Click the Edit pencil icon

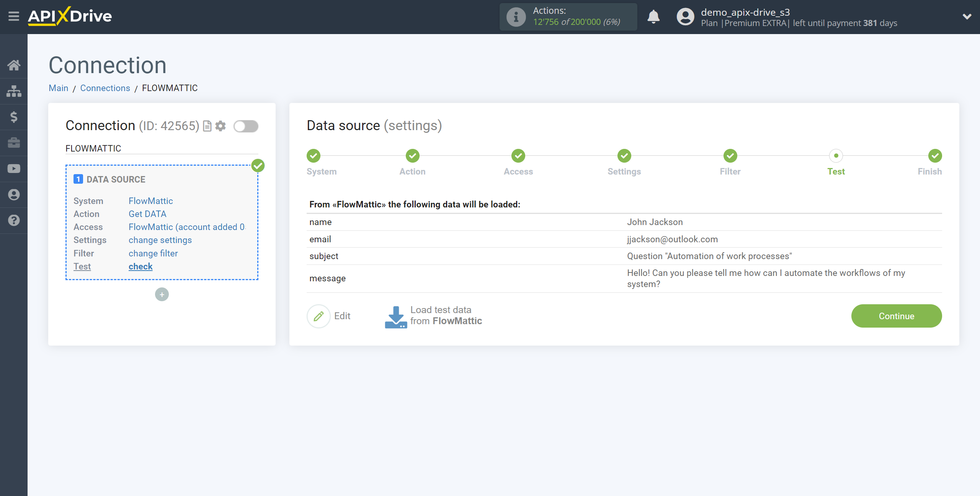tap(318, 316)
